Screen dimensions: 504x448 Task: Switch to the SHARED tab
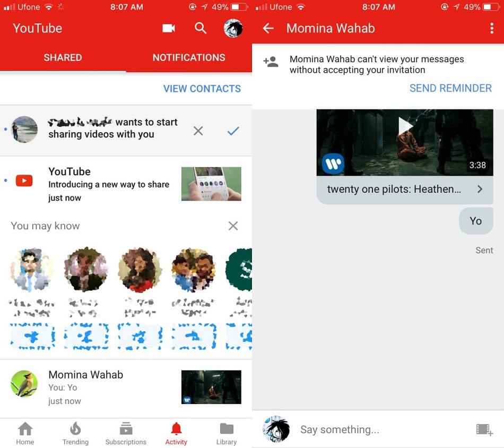[x=63, y=57]
